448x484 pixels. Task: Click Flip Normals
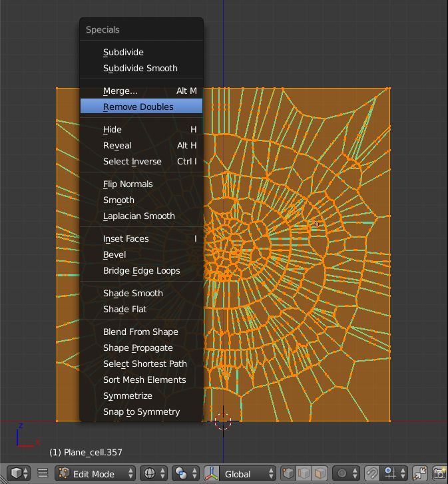click(x=141, y=184)
